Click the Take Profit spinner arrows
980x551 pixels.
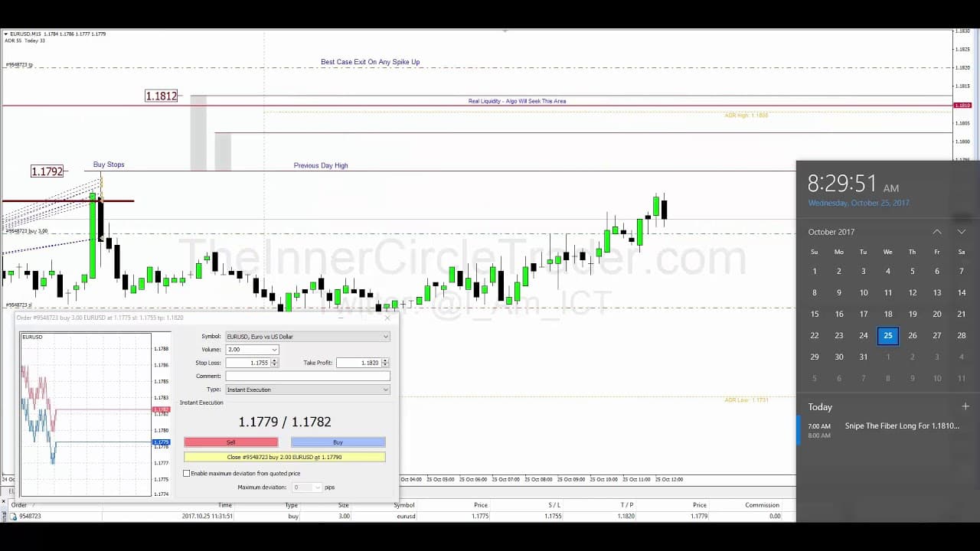[386, 363]
